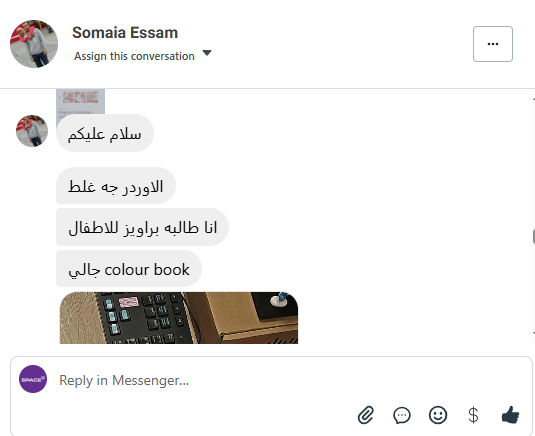535x436 pixels.
Task: Click Assign this conversation label
Action: point(134,56)
